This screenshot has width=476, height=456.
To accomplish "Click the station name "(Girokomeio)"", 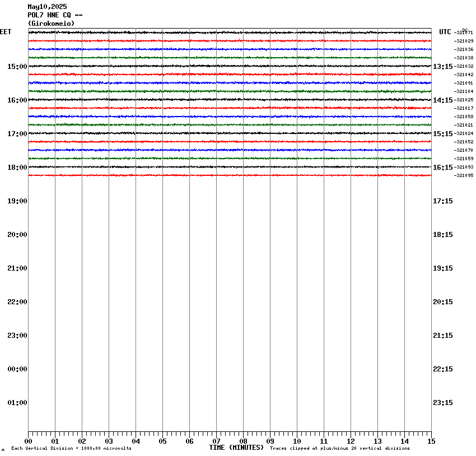I will click(x=51, y=24).
